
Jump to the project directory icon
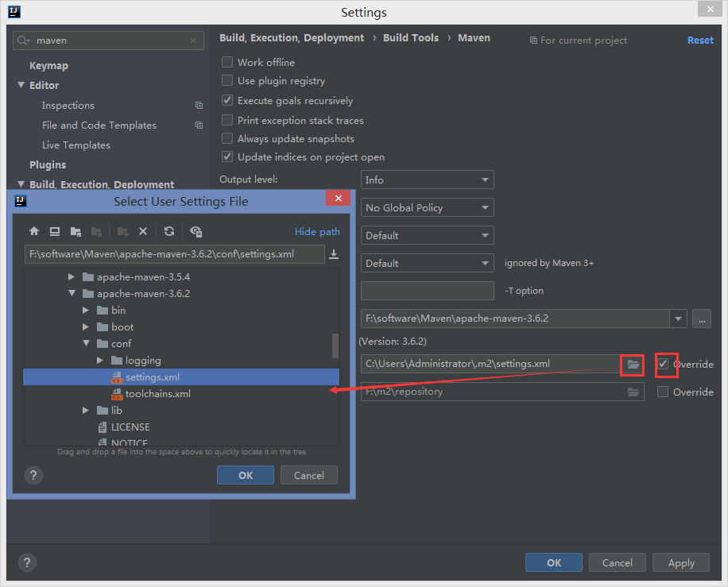click(76, 231)
